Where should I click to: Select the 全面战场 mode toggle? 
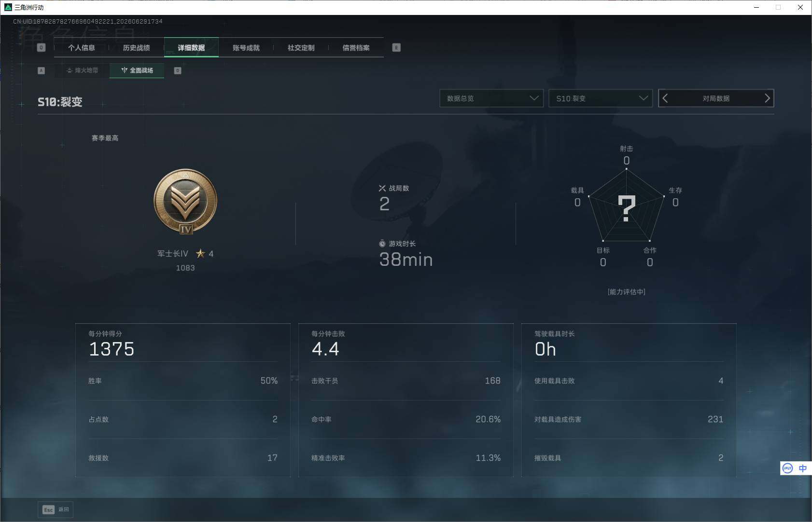click(x=137, y=70)
